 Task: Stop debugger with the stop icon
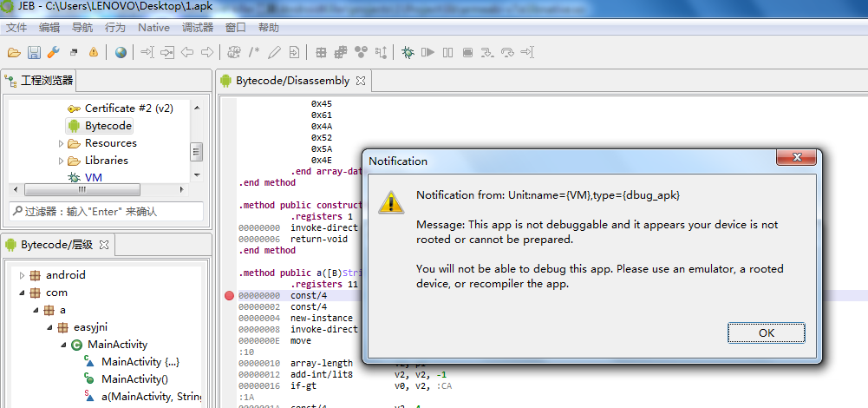coord(467,53)
